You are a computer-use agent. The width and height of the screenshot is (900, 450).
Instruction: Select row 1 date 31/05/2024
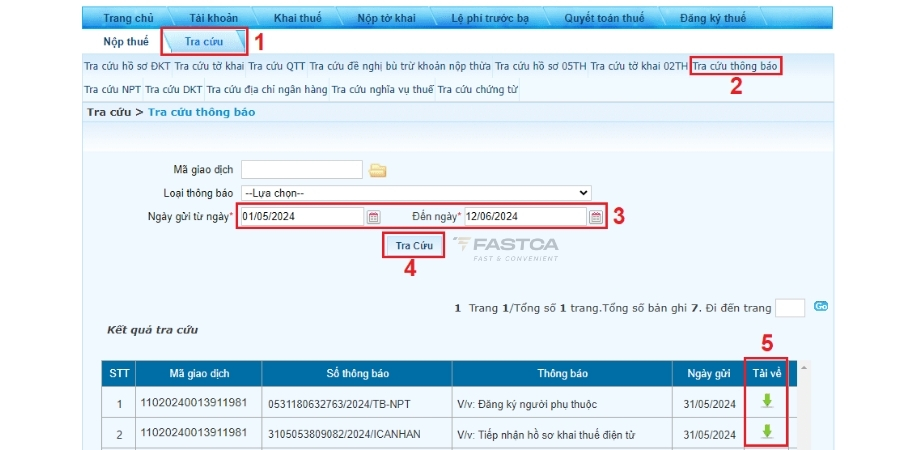(709, 404)
